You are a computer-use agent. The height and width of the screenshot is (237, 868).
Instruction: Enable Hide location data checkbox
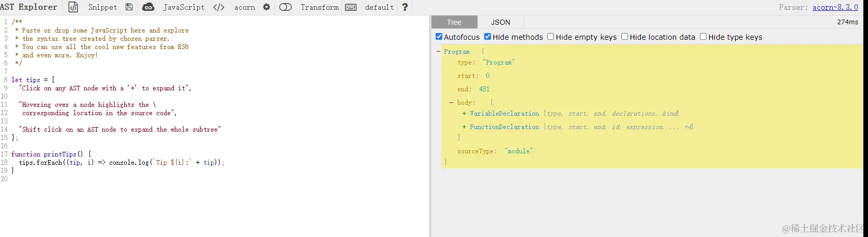tap(625, 37)
